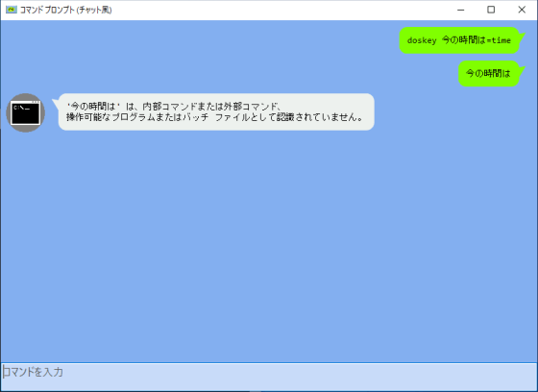Click the =time text in the top bubble
The height and width of the screenshot is (392, 538).
click(x=499, y=40)
